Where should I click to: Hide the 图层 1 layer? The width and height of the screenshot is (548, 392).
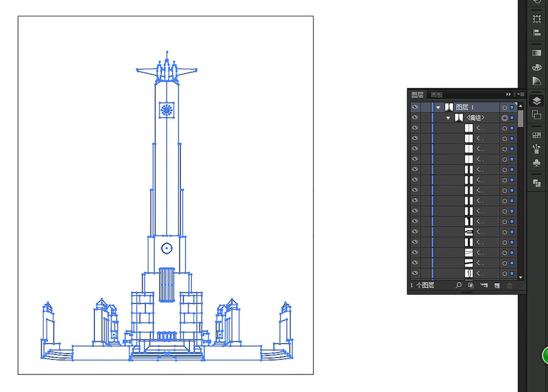point(415,107)
